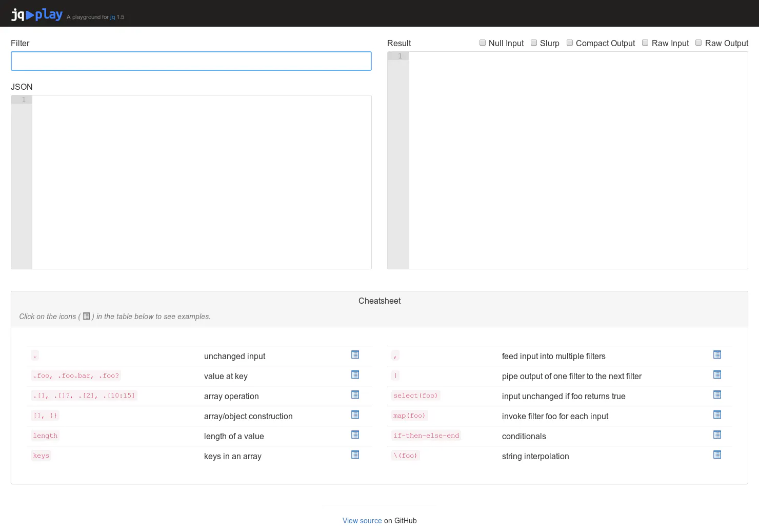The width and height of the screenshot is (759, 532).
Task: Enable Compact Output option
Action: tap(570, 43)
